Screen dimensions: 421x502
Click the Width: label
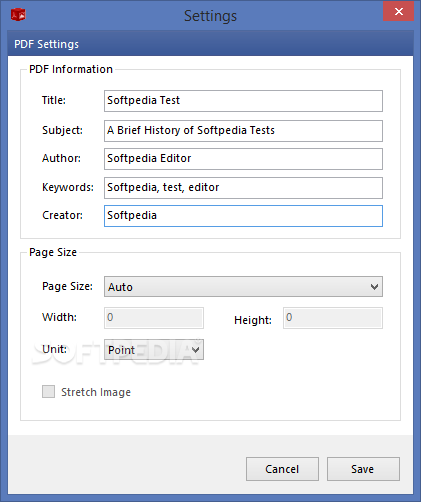click(x=59, y=317)
